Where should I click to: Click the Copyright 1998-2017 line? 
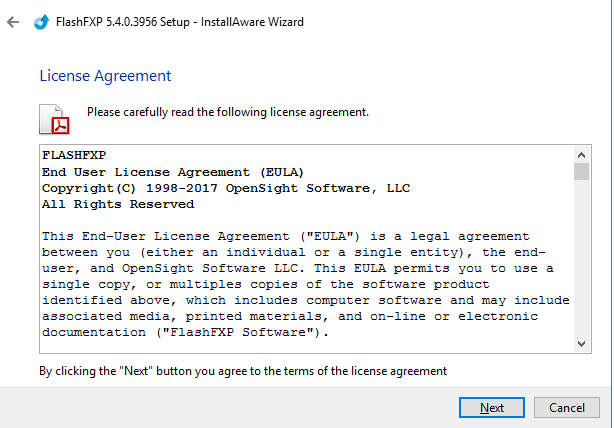pos(226,188)
